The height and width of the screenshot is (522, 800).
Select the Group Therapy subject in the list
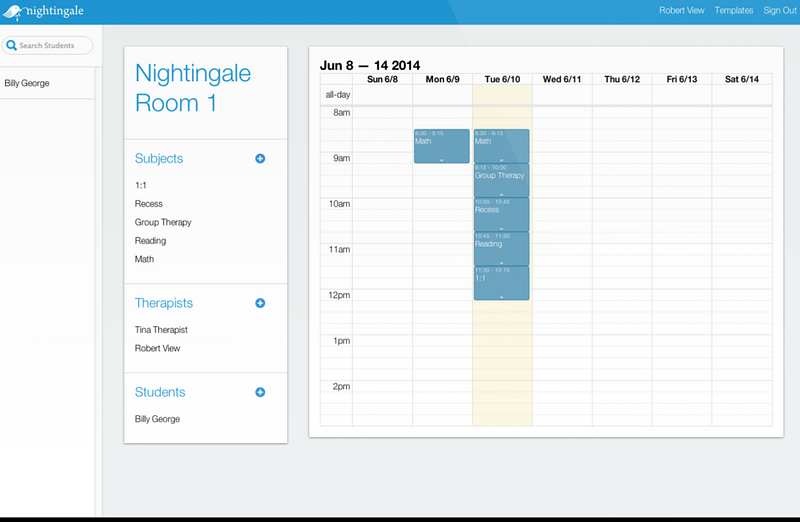tap(163, 222)
